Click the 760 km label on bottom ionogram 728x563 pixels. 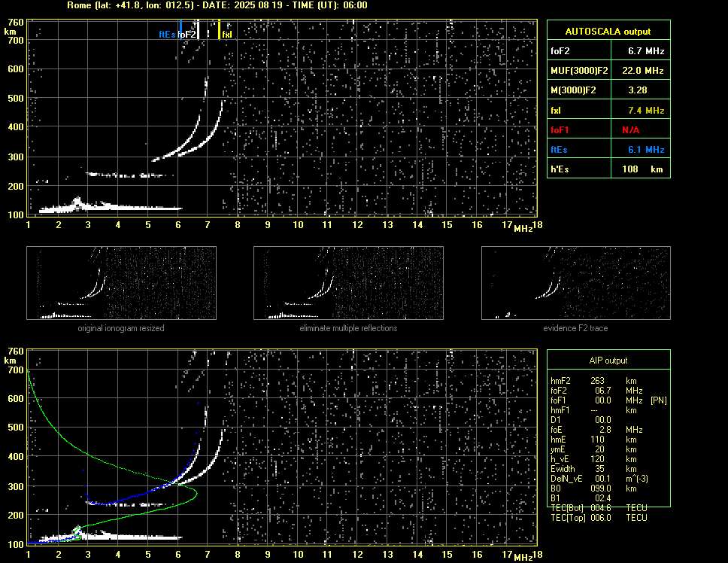tap(16, 351)
